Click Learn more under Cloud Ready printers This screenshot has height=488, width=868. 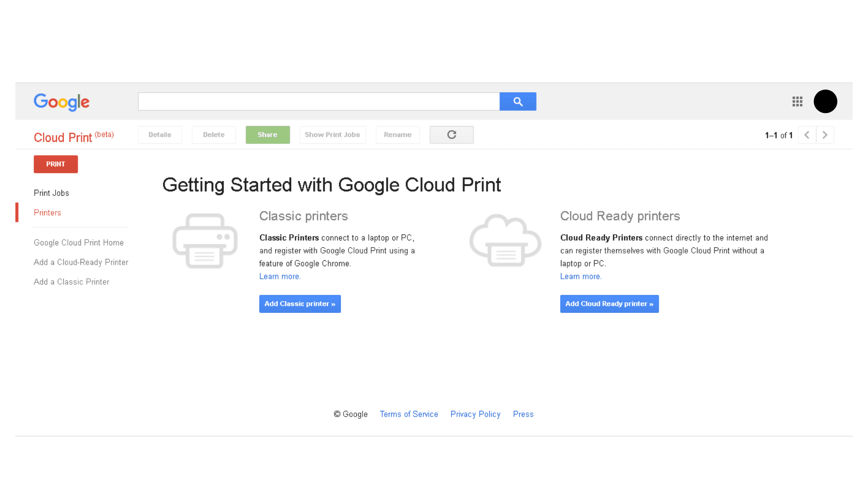coord(581,277)
